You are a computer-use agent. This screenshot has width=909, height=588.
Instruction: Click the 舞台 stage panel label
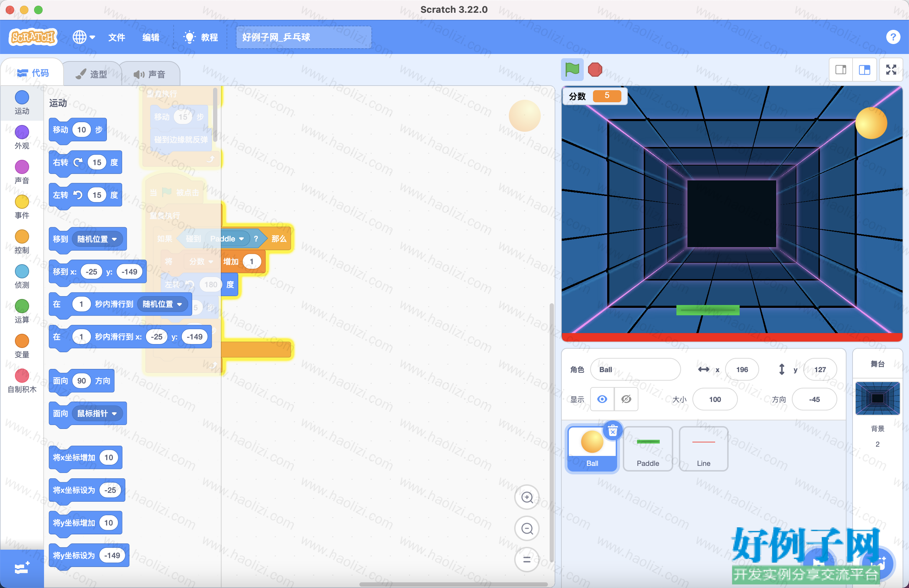(877, 364)
